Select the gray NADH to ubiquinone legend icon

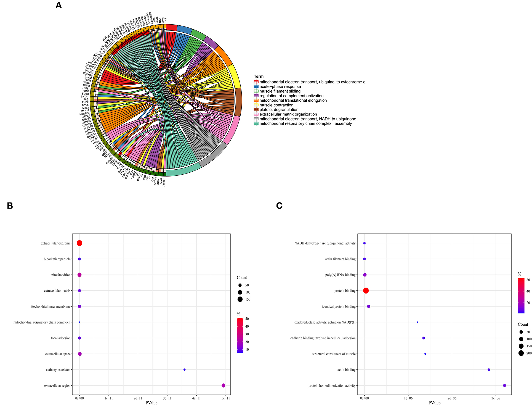(256, 119)
